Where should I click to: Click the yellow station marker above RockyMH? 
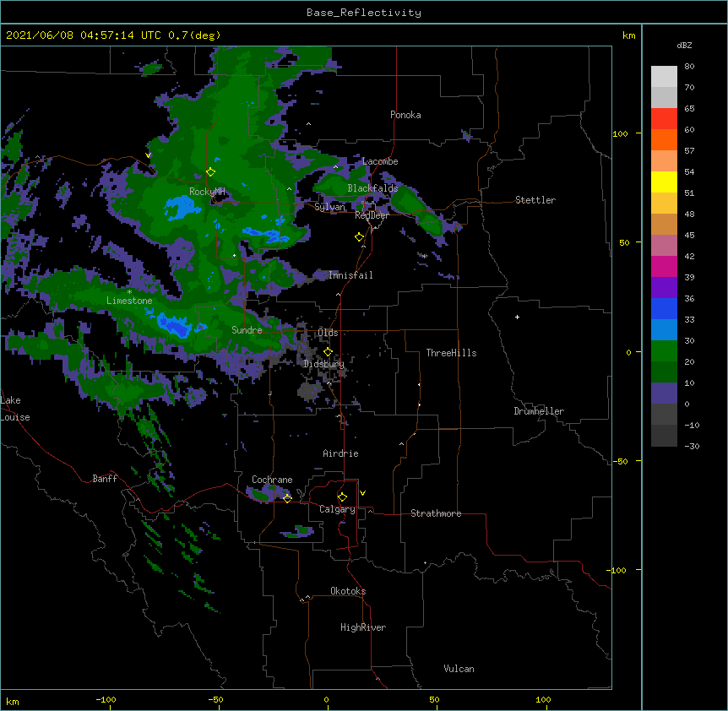click(x=210, y=172)
